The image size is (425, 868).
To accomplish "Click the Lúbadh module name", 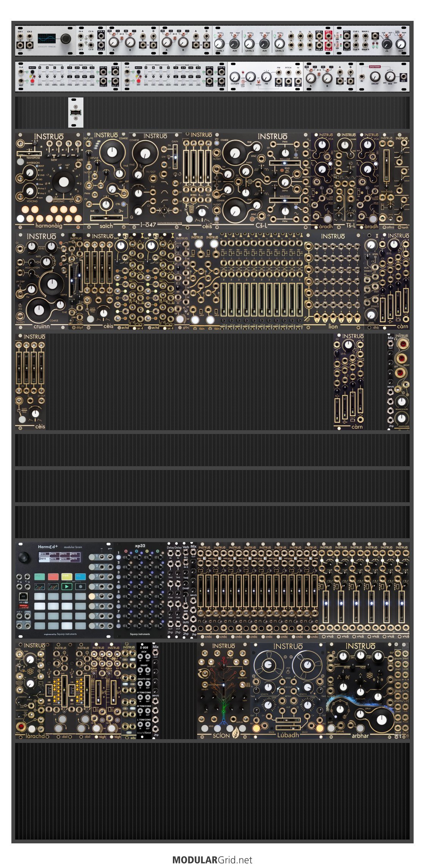I will tap(288, 735).
